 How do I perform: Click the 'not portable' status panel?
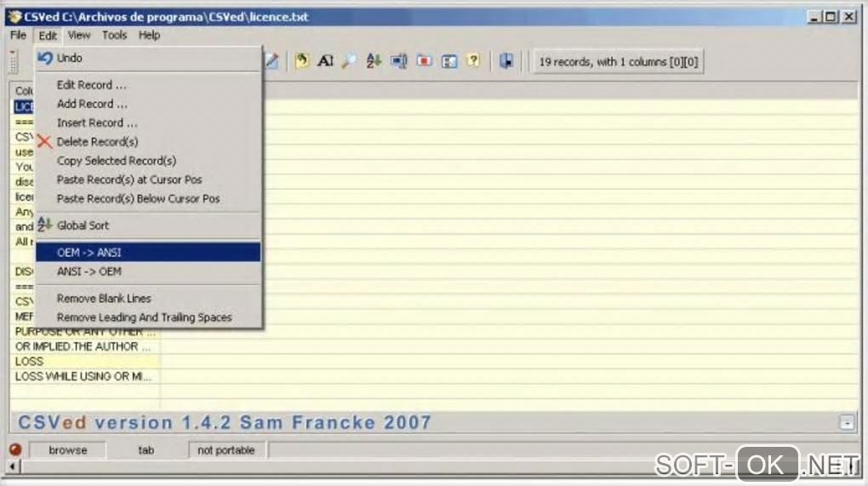click(x=226, y=450)
